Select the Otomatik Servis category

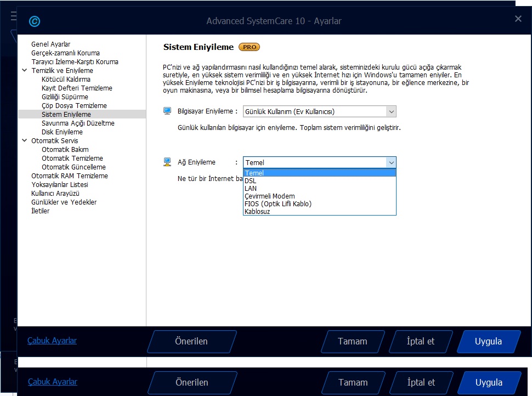(55, 141)
